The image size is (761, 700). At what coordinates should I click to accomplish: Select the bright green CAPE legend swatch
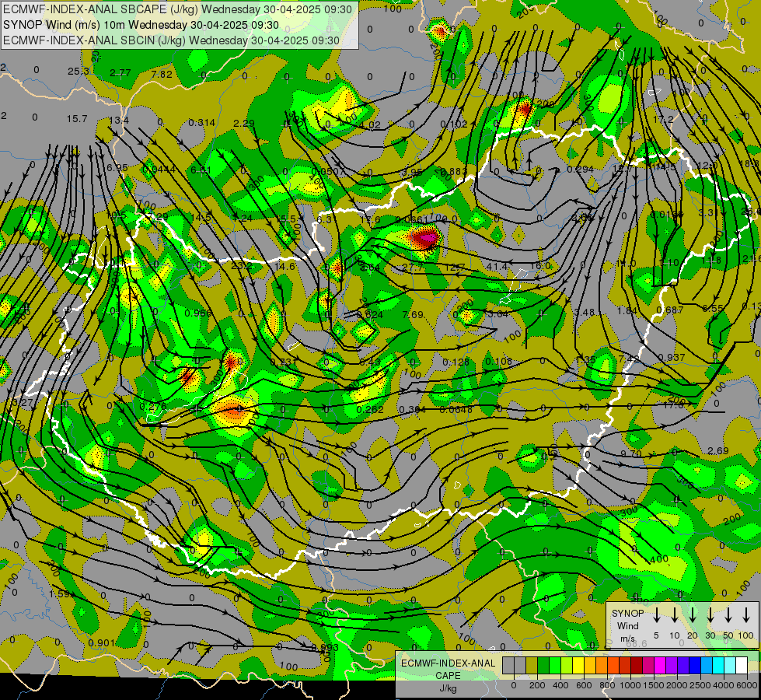click(x=555, y=665)
